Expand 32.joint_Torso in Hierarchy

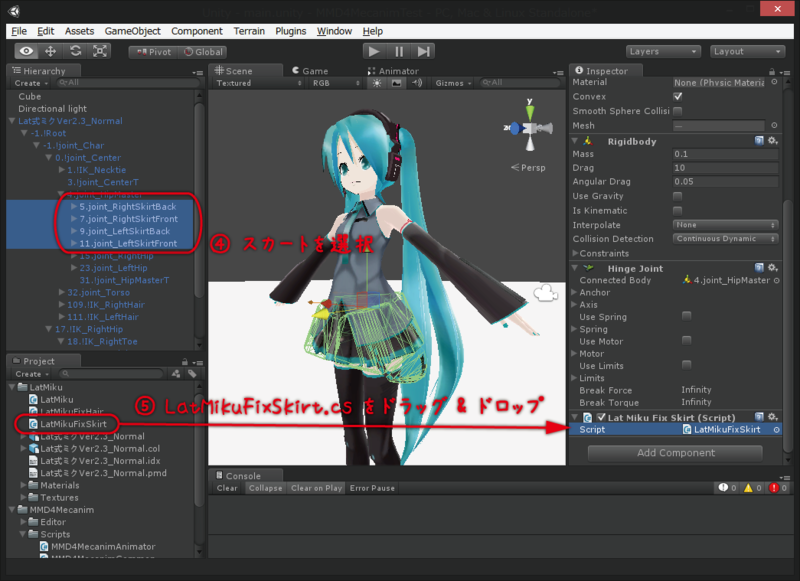(x=62, y=292)
